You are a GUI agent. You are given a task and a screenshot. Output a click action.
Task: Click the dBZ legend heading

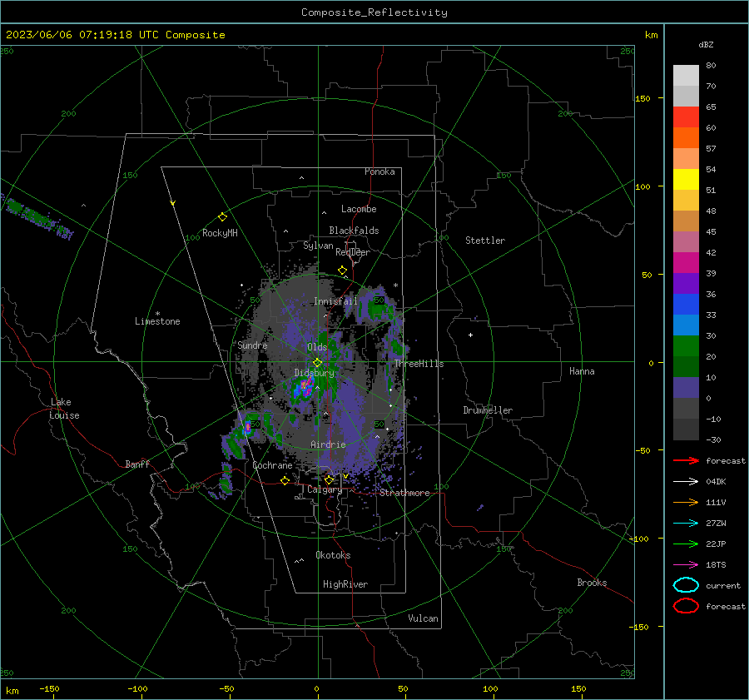[x=706, y=45]
